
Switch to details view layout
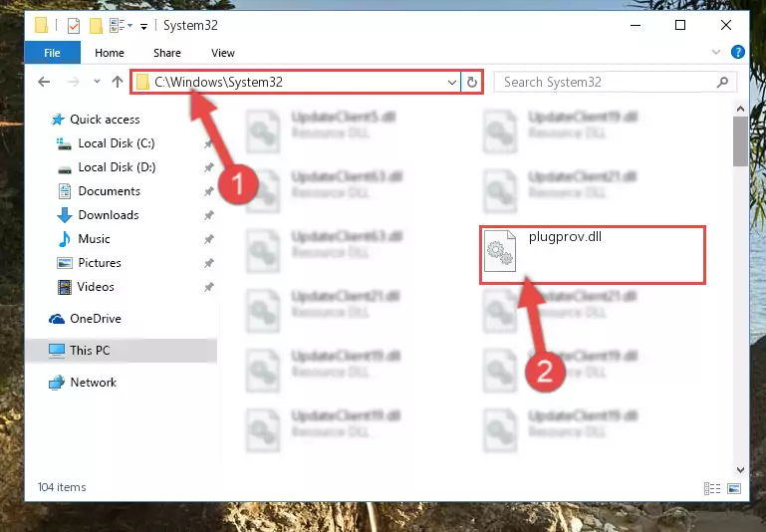click(712, 488)
